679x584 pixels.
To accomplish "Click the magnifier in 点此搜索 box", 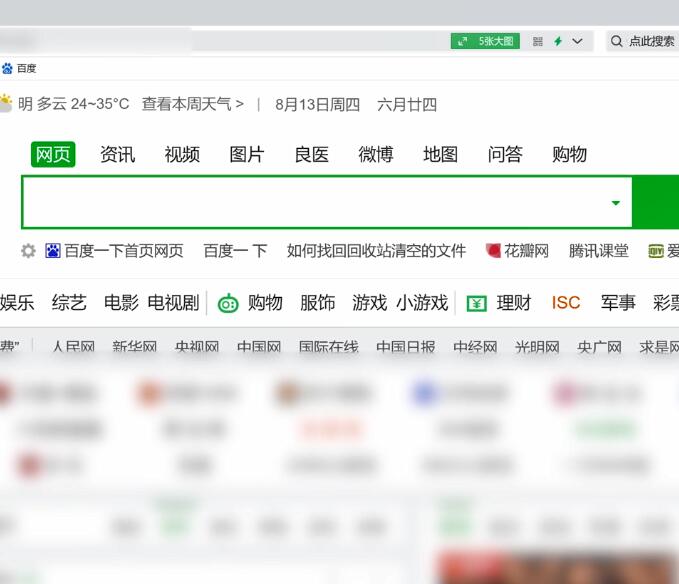I will [x=616, y=41].
